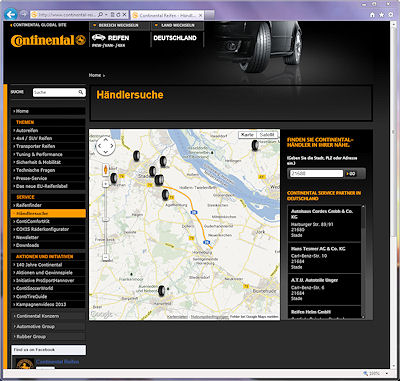Open ContiSoccerWorld link
Viewport: 400px width, 381px height.
[48, 288]
